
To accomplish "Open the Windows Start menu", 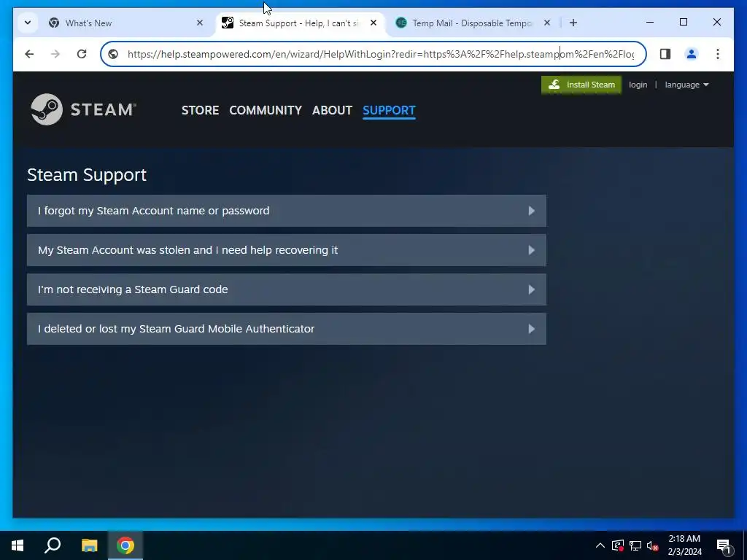I will 18,545.
